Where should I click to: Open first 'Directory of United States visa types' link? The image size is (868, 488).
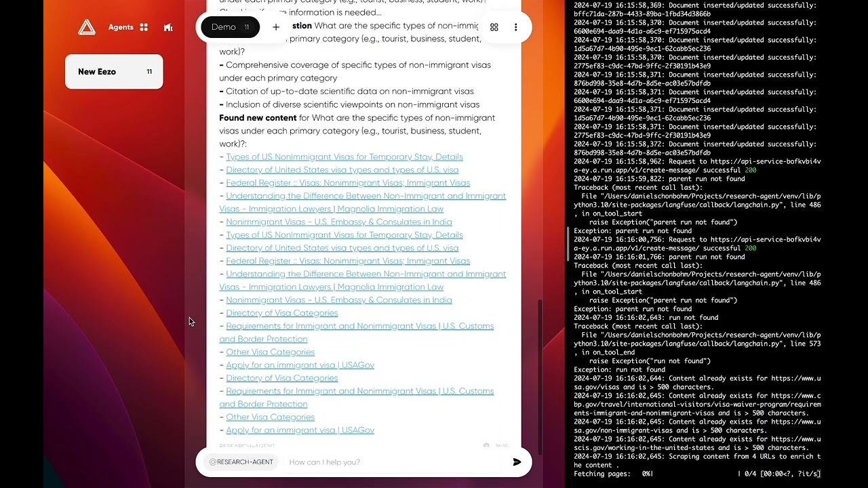pos(342,170)
